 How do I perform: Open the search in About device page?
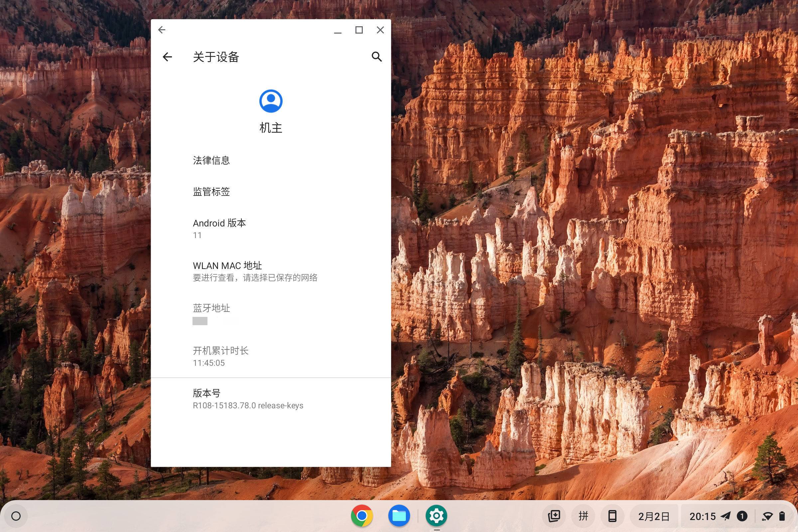coord(377,57)
